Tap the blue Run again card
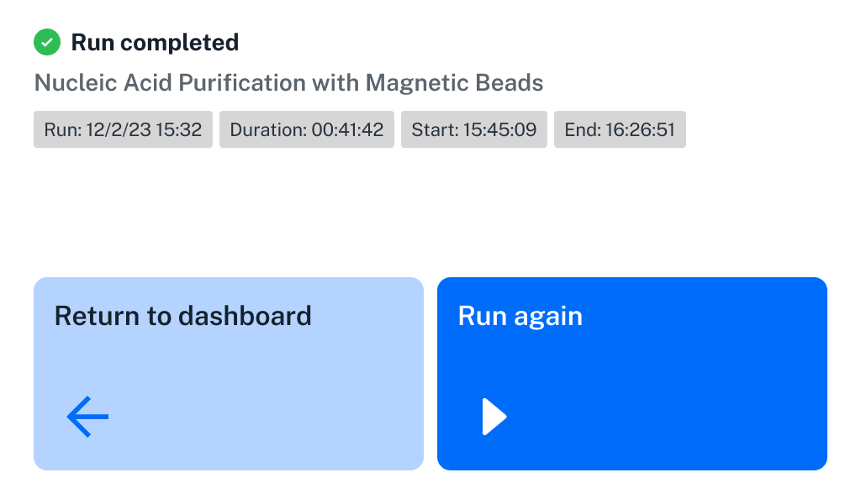The width and height of the screenshot is (861, 504). 631,373
